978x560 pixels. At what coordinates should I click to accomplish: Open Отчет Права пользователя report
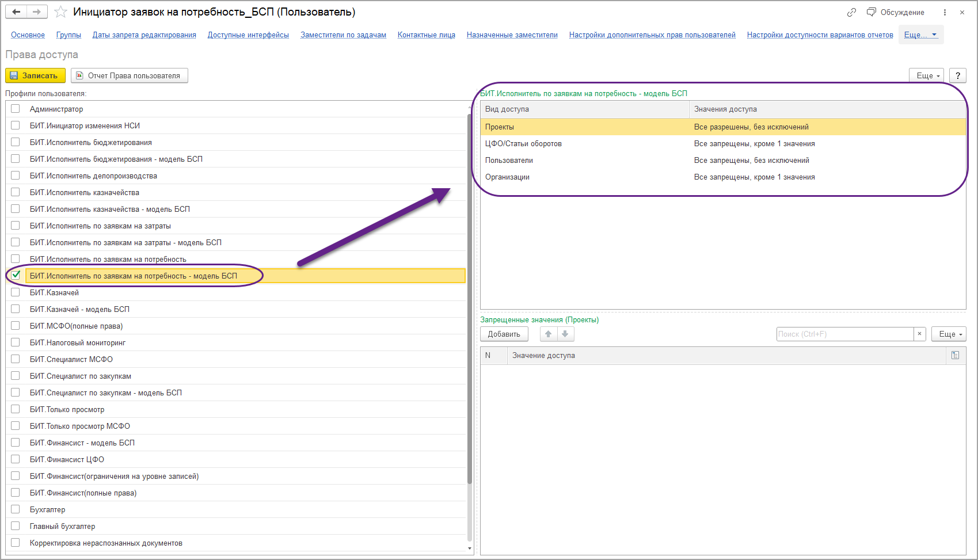[130, 75]
